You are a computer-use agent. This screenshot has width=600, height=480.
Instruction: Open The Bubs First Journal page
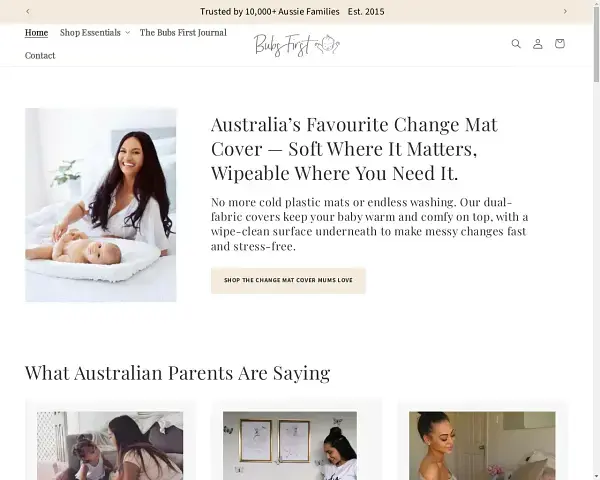pyautogui.click(x=183, y=33)
